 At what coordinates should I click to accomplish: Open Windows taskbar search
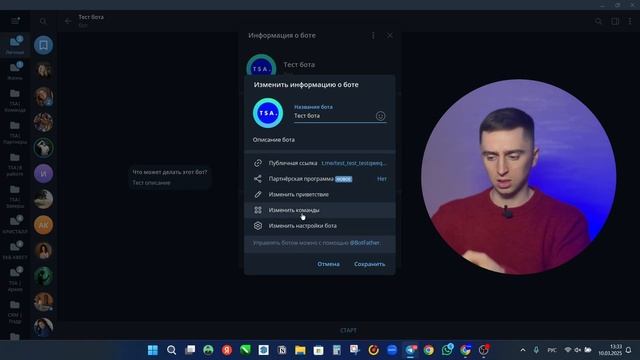(171, 350)
